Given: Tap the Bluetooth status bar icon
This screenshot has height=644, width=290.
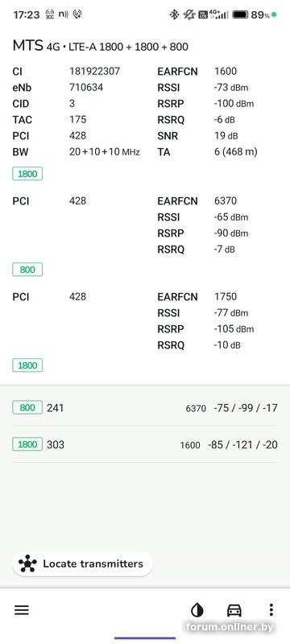Looking at the screenshot, I should (174, 14).
